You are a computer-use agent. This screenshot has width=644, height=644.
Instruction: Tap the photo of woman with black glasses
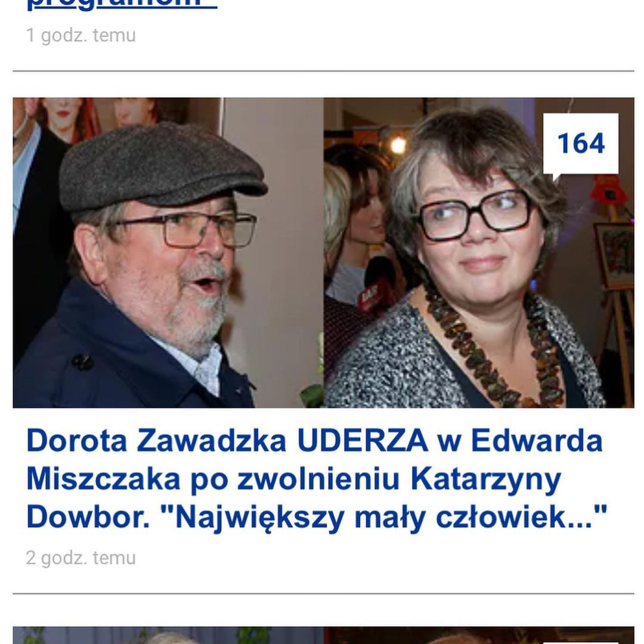(x=479, y=253)
